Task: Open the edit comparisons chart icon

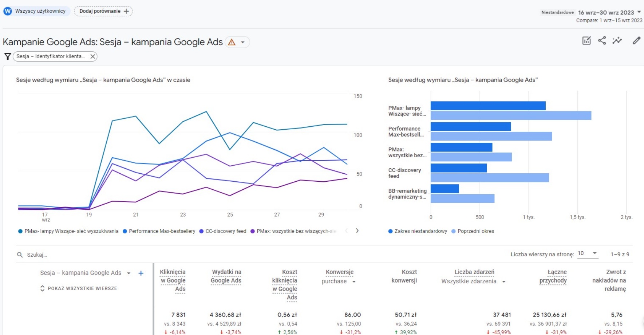Action: (586, 41)
